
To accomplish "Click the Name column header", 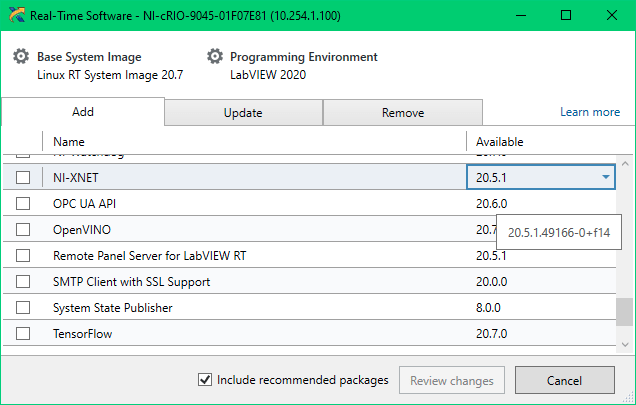I will pyautogui.click(x=69, y=142).
